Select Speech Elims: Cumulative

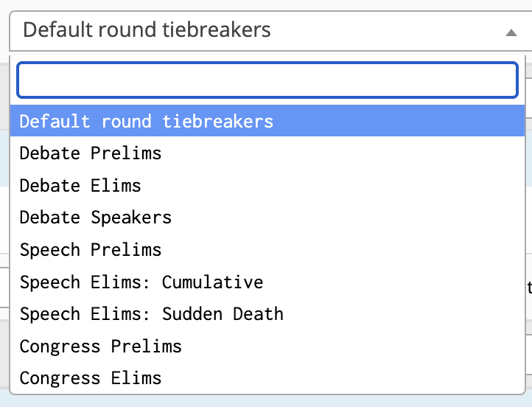(141, 282)
